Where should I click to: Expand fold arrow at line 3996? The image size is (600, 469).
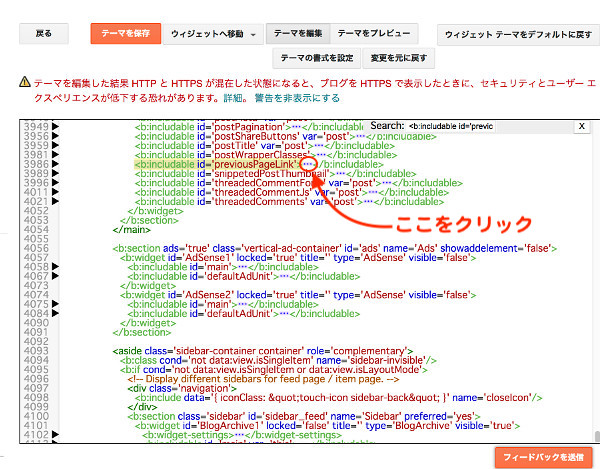55,182
